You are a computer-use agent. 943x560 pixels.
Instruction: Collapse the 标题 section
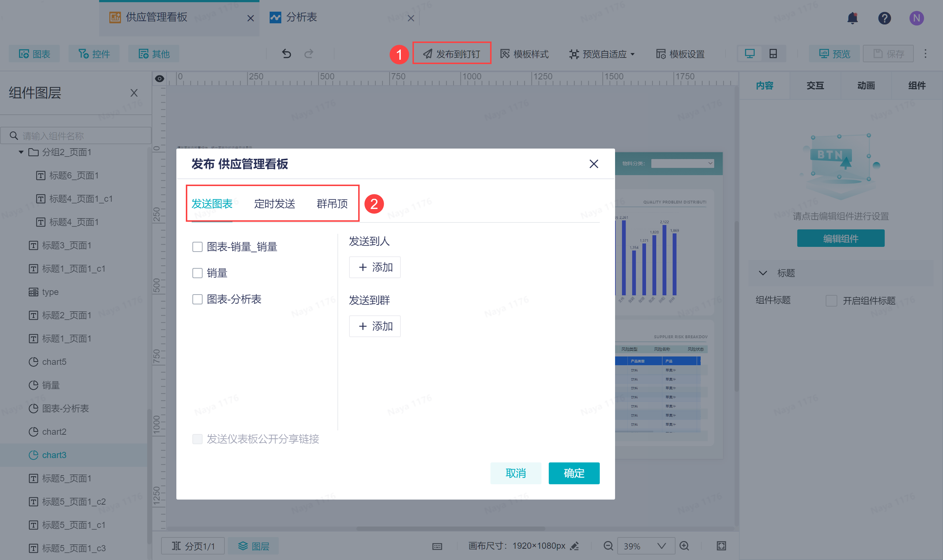pyautogui.click(x=763, y=273)
